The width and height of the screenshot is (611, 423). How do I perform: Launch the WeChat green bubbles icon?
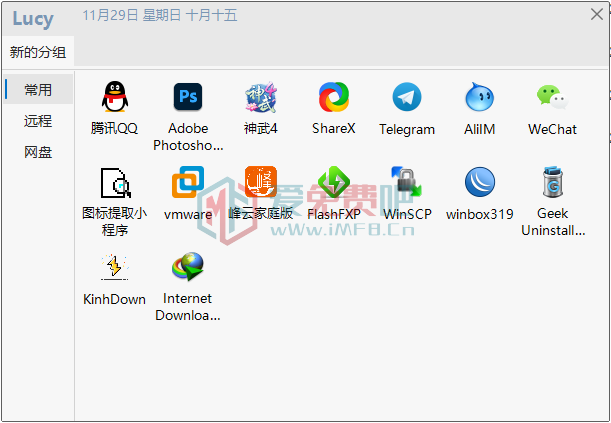[552, 97]
